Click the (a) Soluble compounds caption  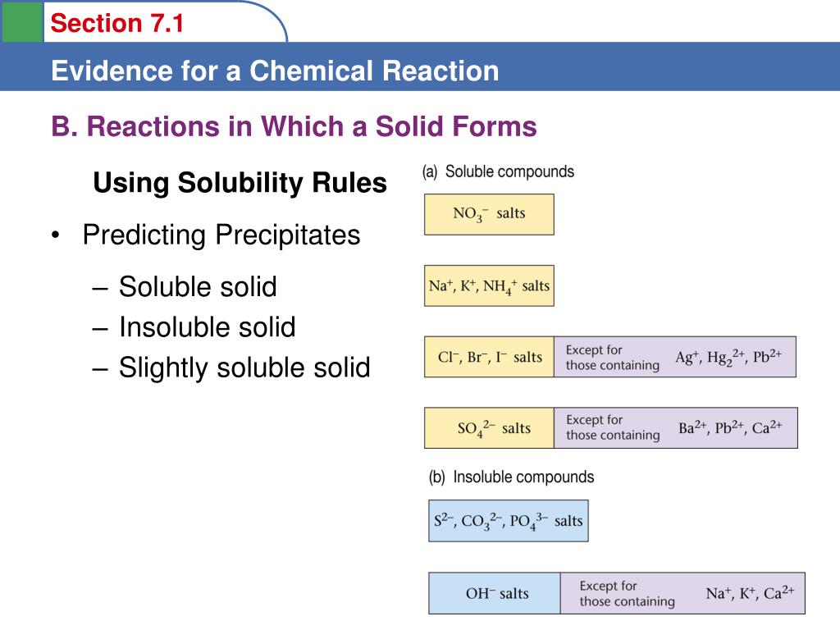(498, 171)
